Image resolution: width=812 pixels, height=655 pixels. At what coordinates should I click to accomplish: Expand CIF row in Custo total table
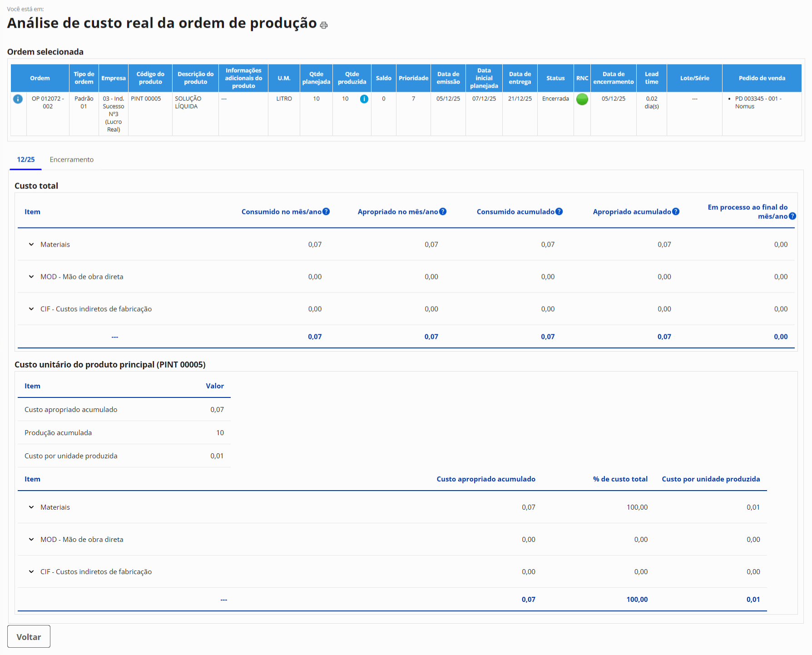coord(31,309)
